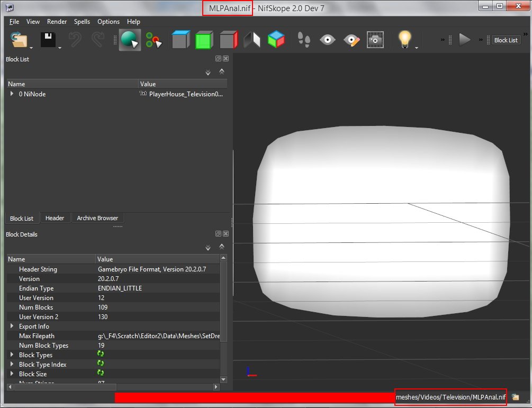Switch to front view green cube
532x408 pixels.
point(204,40)
